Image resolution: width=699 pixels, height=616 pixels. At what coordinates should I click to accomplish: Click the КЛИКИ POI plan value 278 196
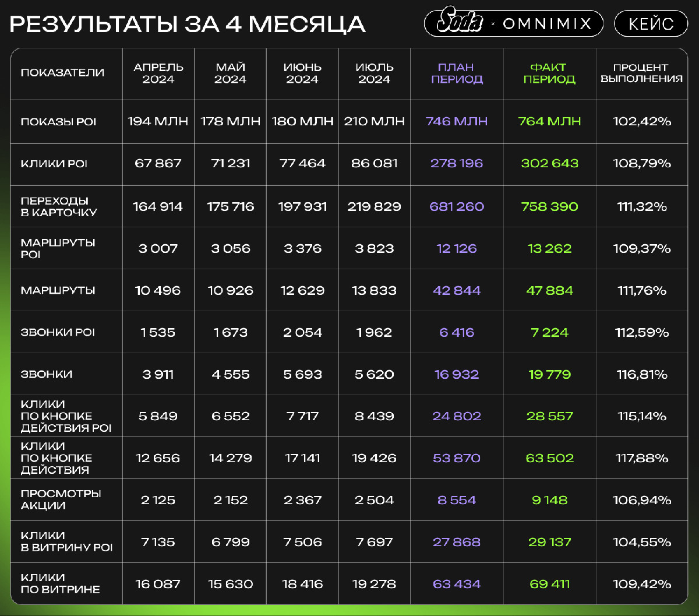tap(457, 163)
